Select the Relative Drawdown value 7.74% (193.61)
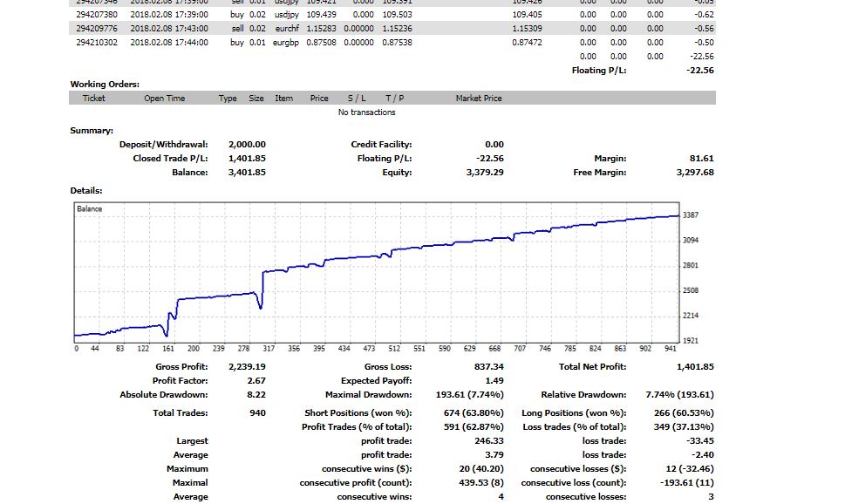The height and width of the screenshot is (504, 845). coord(679,395)
